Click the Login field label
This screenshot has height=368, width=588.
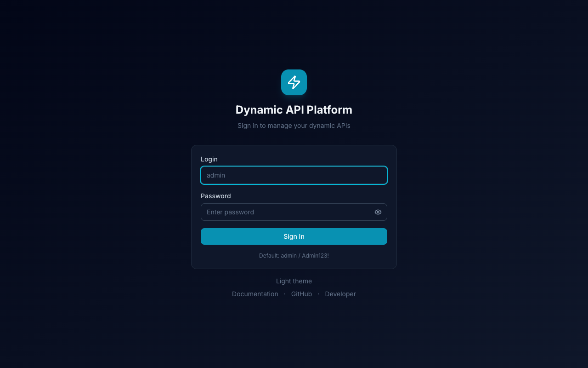209,159
